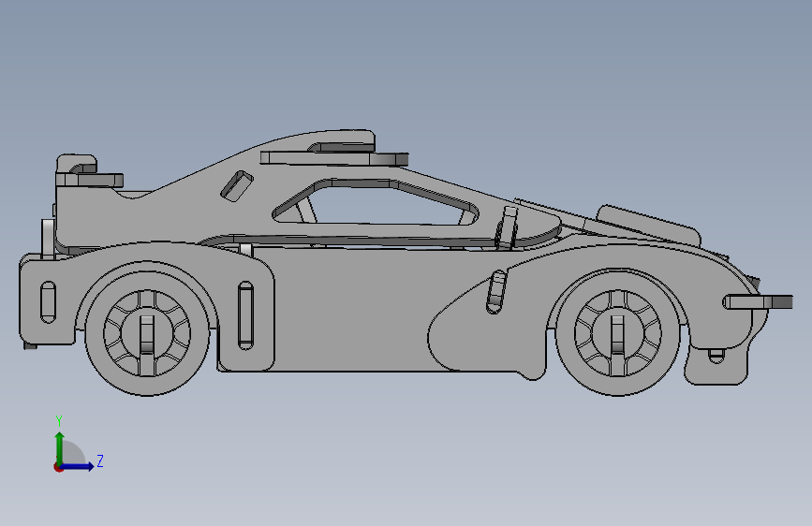Image resolution: width=812 pixels, height=526 pixels.
Task: Pick the axle tab at the front wheel hub
Action: 617,334
